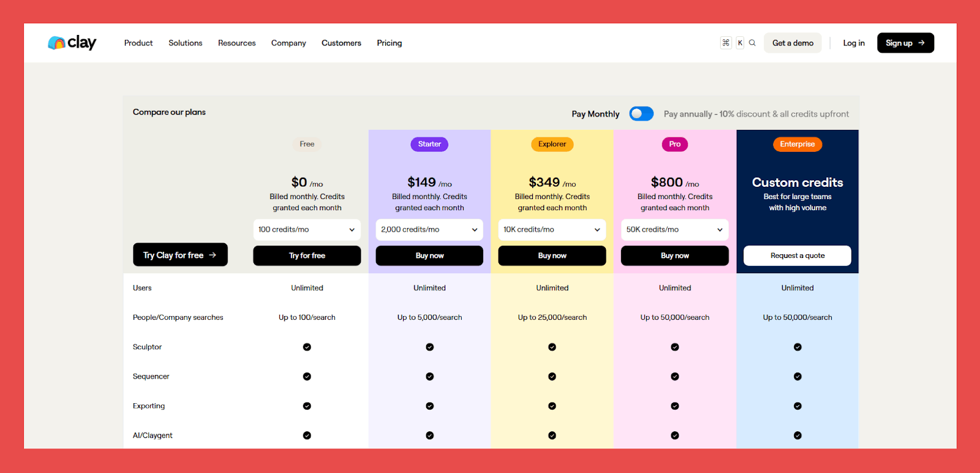The image size is (980, 473).
Task: Click the search magnifier icon
Action: coord(752,43)
